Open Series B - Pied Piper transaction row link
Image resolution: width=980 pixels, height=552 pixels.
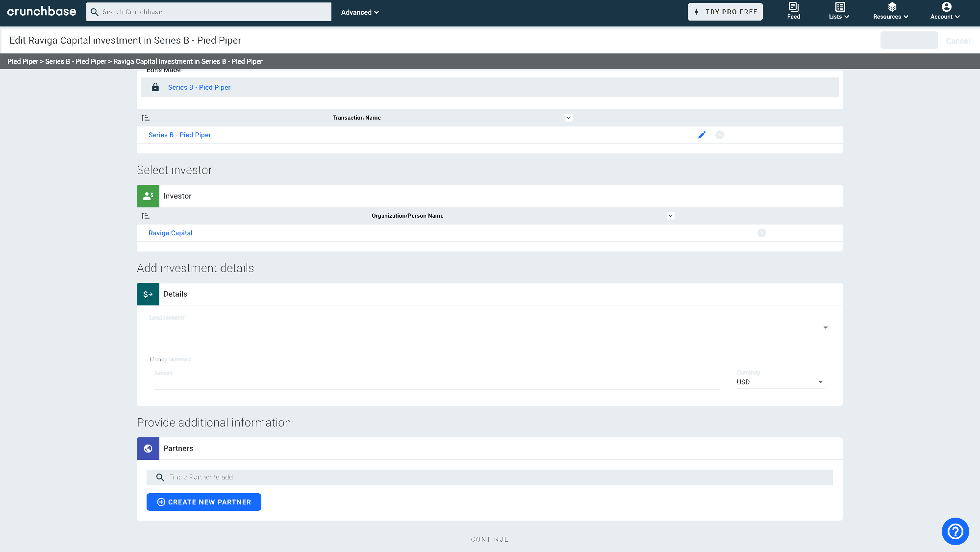point(179,135)
